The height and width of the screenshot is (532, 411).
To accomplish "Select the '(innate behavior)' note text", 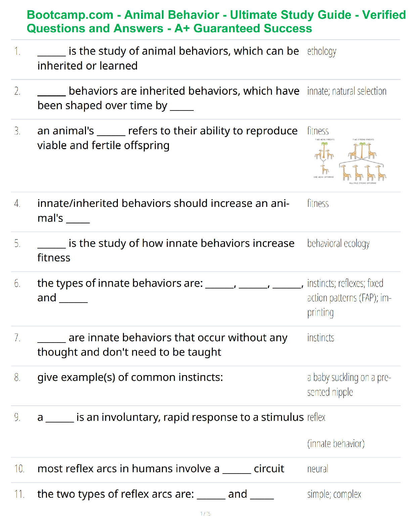I will coord(336,444).
